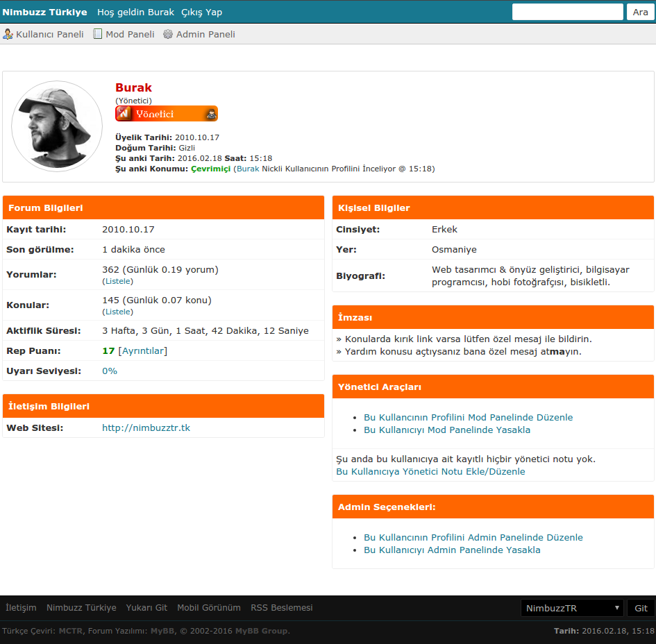The height and width of the screenshot is (644, 656).
Task: Click the Git button beside theme dropdown
Action: (641, 608)
